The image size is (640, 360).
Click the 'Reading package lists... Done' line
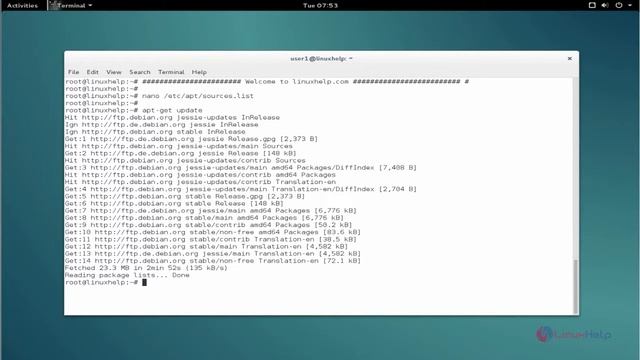[127, 276]
